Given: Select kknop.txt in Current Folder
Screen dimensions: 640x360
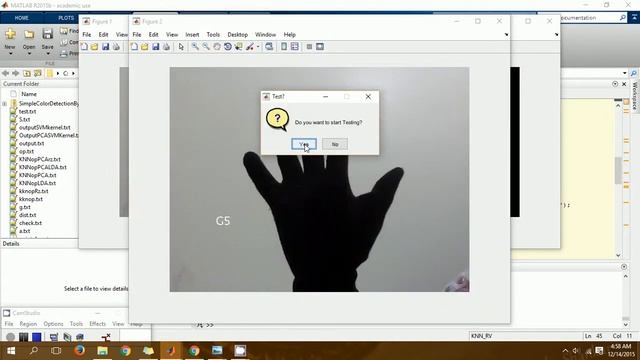Looking at the screenshot, I should (31, 199).
